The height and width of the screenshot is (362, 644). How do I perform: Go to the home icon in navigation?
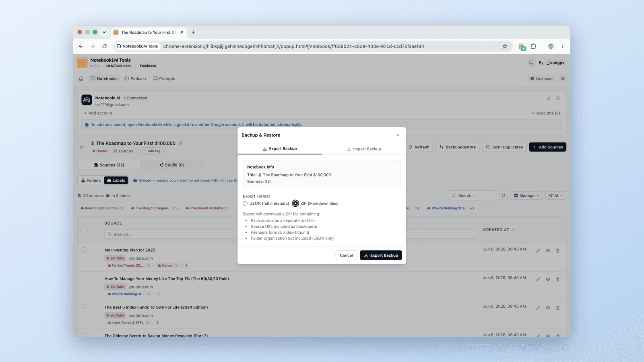point(81,78)
